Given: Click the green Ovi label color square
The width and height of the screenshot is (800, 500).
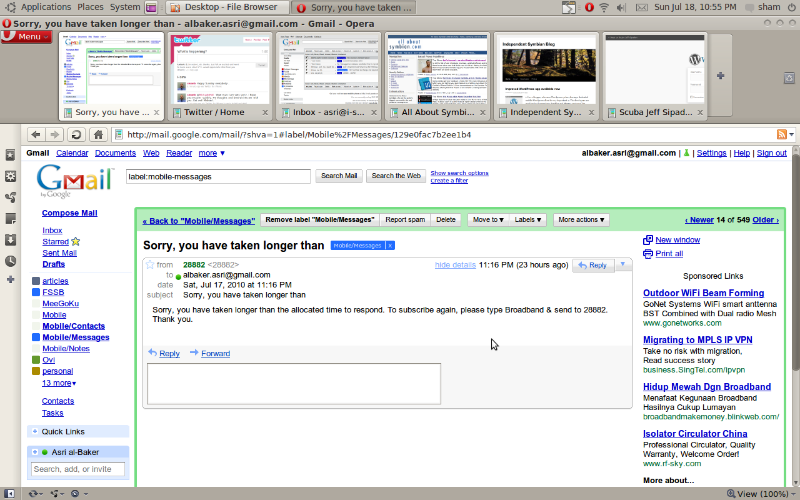Looking at the screenshot, I should point(36,360).
